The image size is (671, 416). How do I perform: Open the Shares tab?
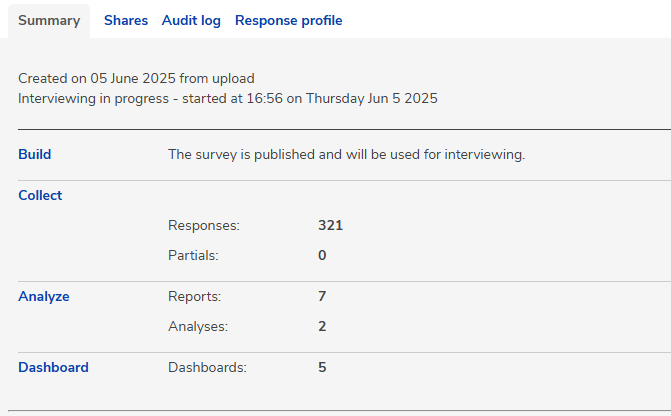point(126,21)
